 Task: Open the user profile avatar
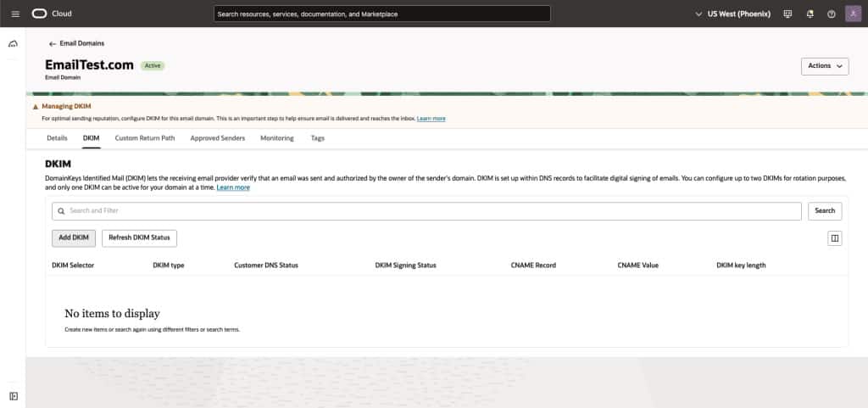(853, 14)
